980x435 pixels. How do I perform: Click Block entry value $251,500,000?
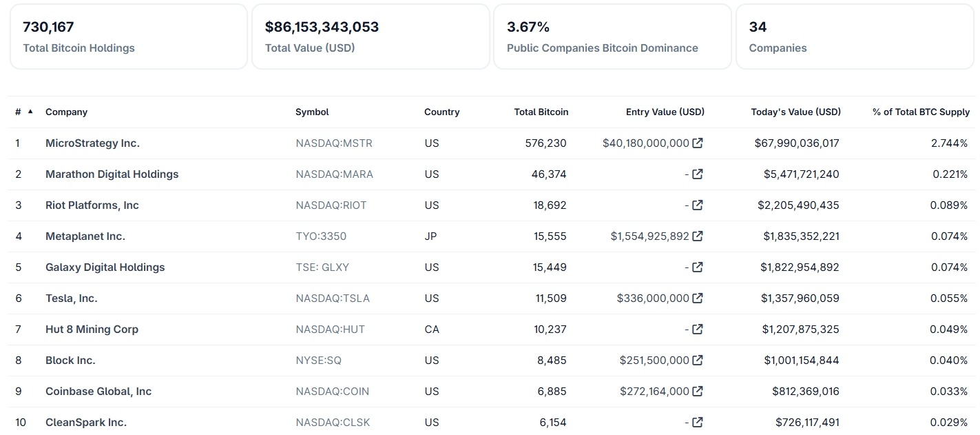click(x=654, y=361)
